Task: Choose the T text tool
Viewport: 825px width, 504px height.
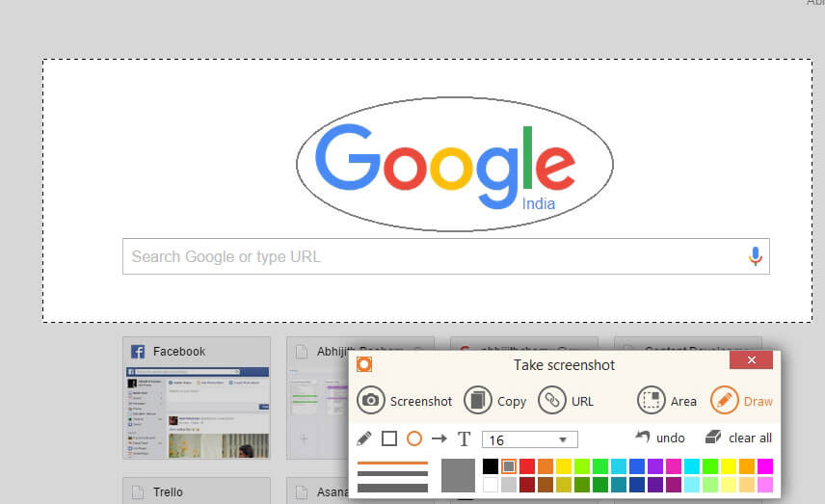Action: [x=465, y=438]
